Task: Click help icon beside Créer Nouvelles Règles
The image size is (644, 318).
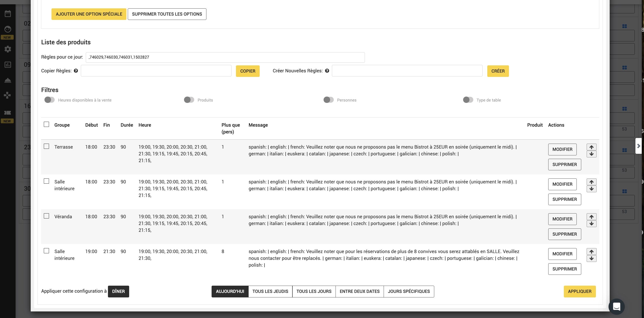Action: tap(327, 71)
